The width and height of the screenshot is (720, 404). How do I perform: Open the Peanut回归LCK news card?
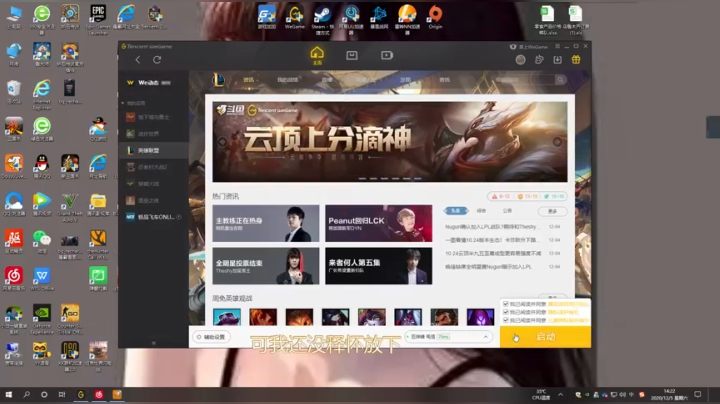click(379, 223)
